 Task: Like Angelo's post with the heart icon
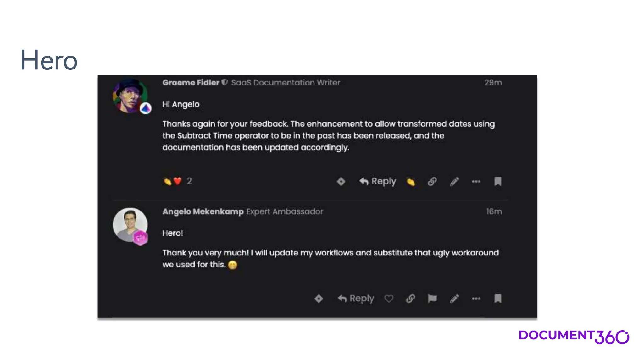click(x=389, y=299)
